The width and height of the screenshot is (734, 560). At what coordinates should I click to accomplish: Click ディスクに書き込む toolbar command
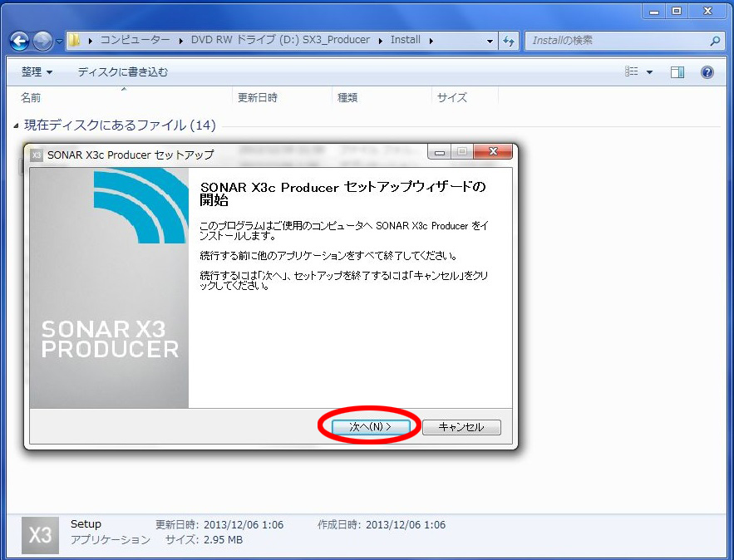[x=123, y=72]
